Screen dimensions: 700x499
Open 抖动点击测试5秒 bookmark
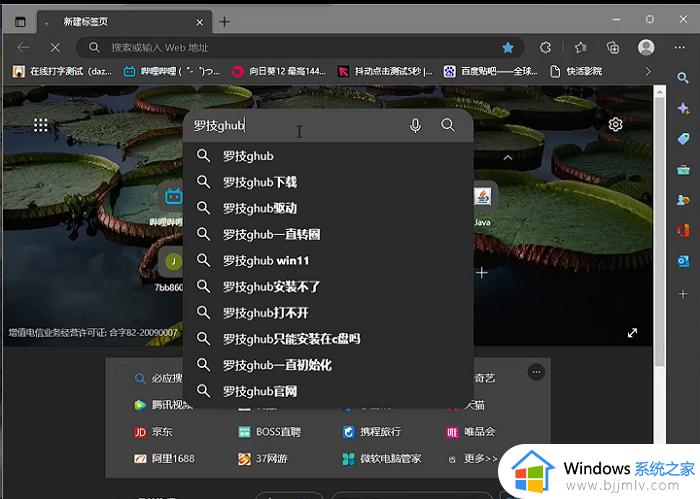[385, 71]
